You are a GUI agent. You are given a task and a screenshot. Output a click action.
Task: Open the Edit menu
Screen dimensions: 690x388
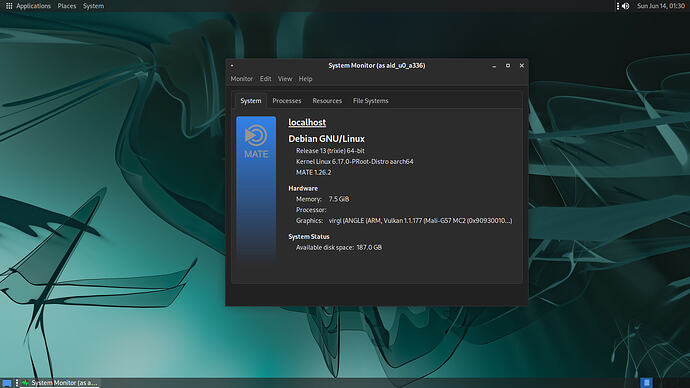265,79
